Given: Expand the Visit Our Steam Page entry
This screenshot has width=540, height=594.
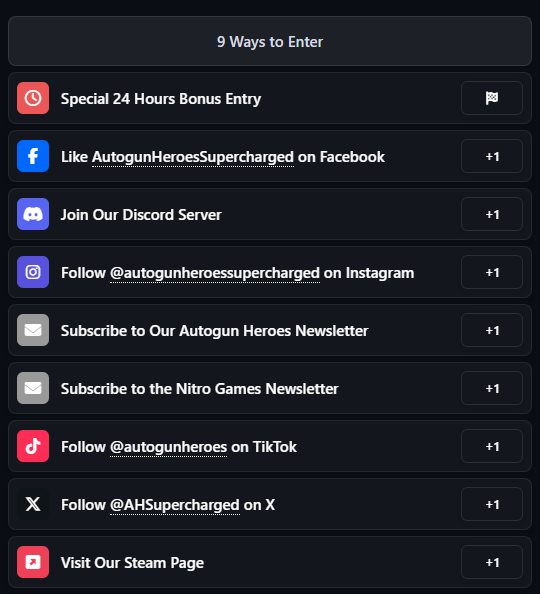Looking at the screenshot, I should point(270,562).
